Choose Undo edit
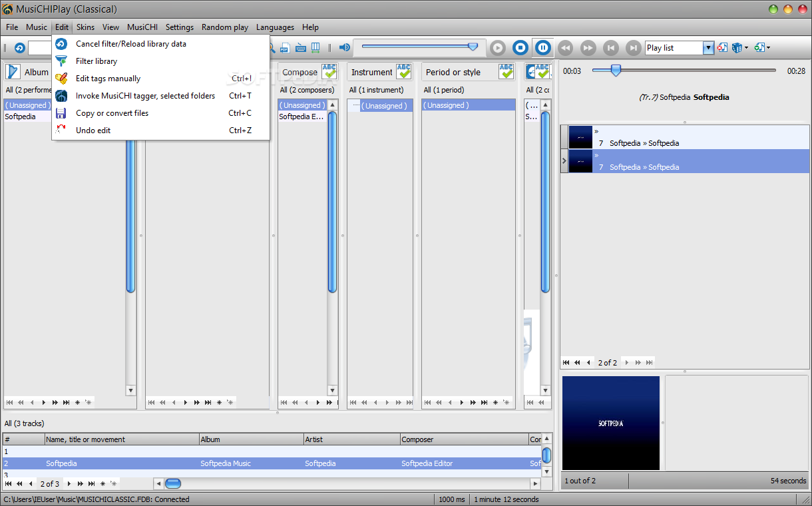This screenshot has height=506, width=812. (x=160, y=130)
